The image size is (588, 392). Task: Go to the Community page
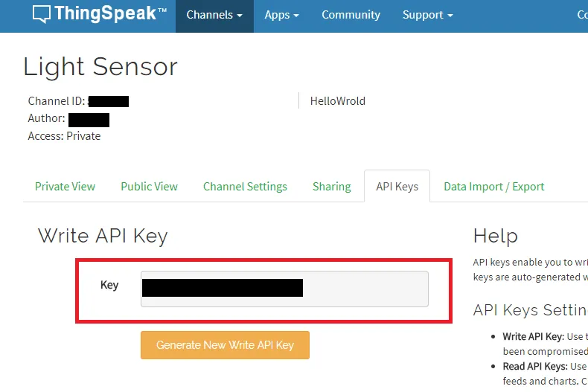[351, 15]
